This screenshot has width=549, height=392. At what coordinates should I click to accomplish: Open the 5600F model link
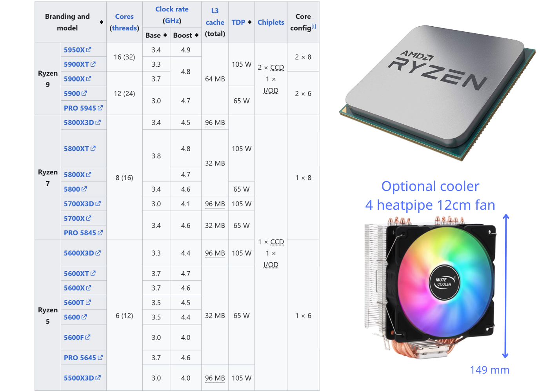click(77, 338)
